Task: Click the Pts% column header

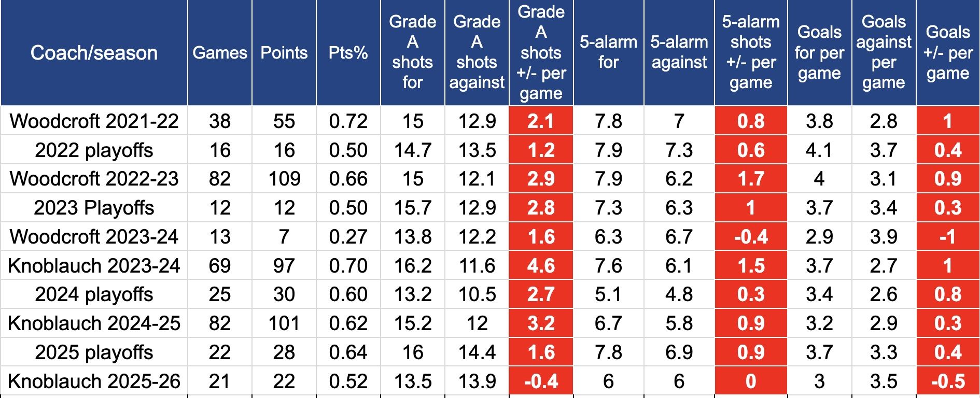Action: pyautogui.click(x=348, y=53)
